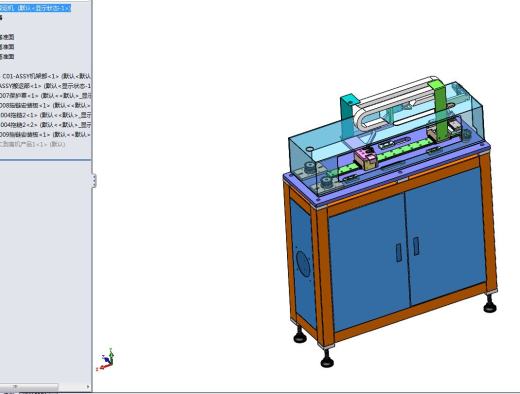The width and height of the screenshot is (520, 394).
Task: Select the left blue cabinet door
Action: coord(368,261)
